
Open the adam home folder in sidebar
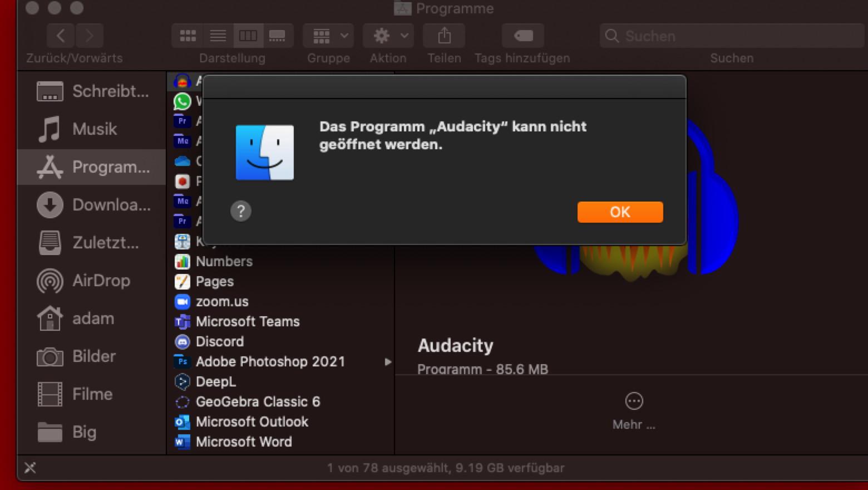pos(92,318)
